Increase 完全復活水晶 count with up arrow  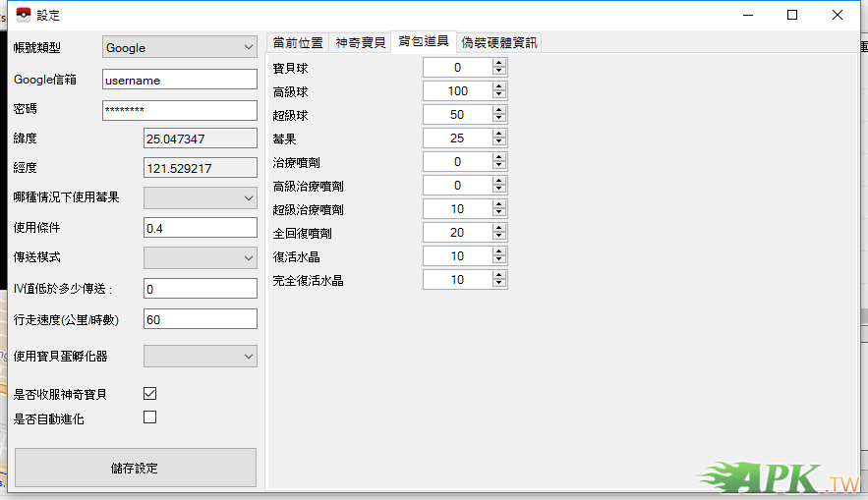[499, 275]
